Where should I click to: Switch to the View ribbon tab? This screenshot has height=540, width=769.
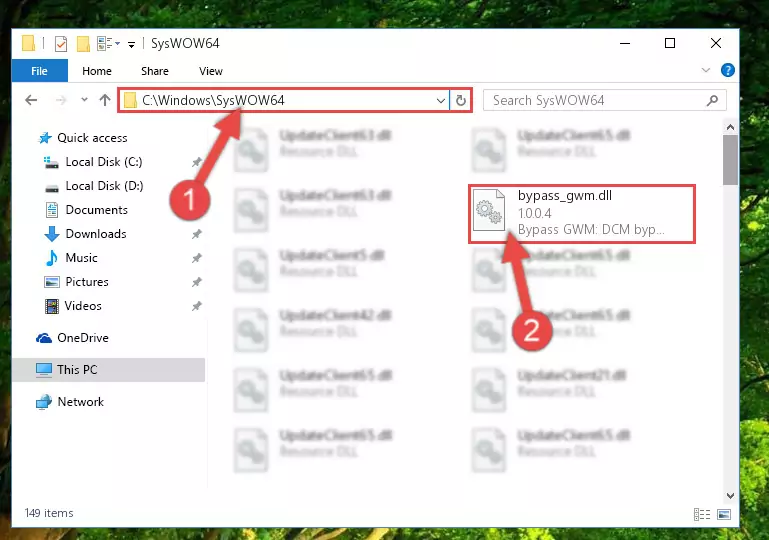pos(210,71)
